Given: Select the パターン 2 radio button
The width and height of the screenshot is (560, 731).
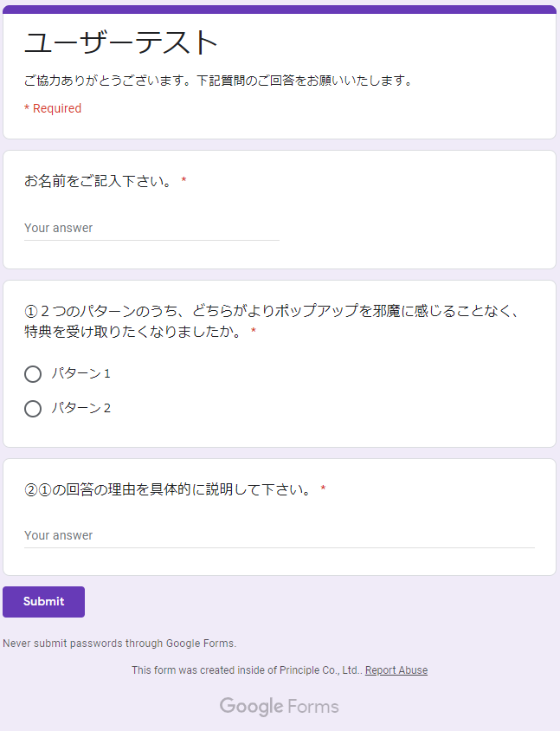Looking at the screenshot, I should tap(33, 409).
